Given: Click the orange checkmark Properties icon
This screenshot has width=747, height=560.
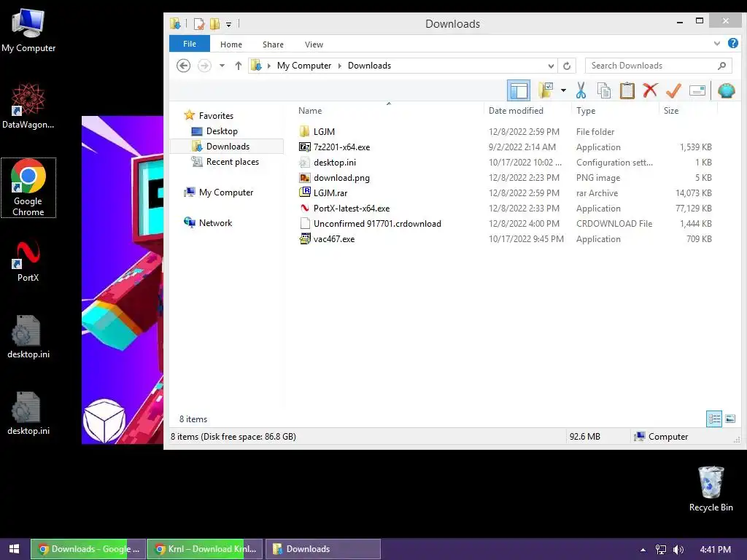Looking at the screenshot, I should (x=673, y=90).
